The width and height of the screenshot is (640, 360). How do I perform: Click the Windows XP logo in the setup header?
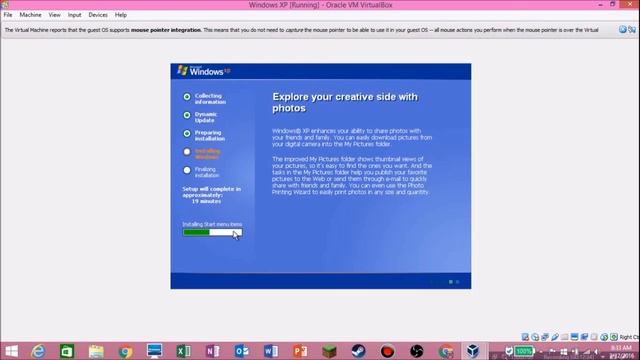[x=204, y=71]
